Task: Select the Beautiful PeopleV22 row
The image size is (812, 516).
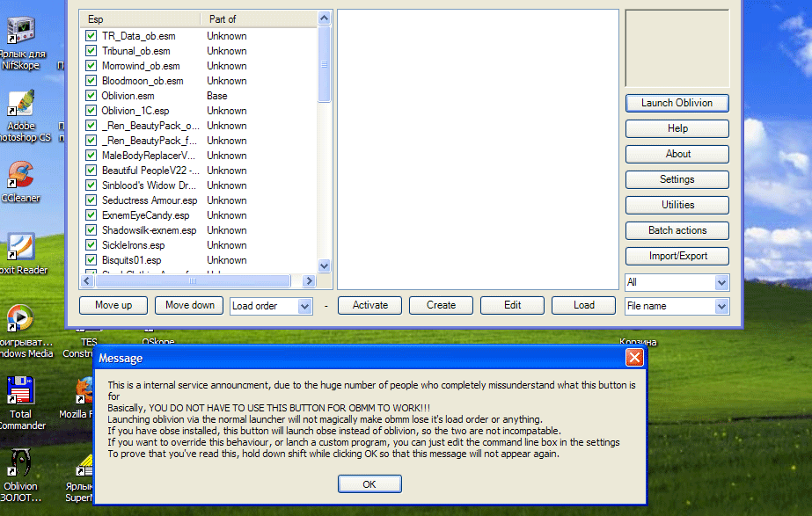Action: point(199,171)
